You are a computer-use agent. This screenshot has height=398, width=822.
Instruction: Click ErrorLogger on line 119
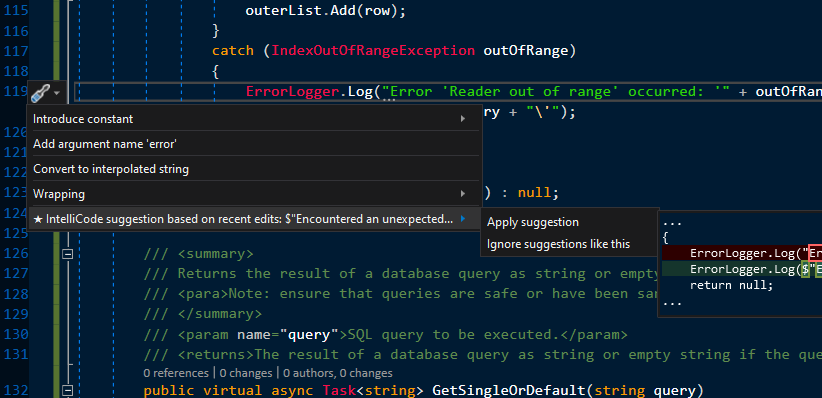[x=293, y=92]
